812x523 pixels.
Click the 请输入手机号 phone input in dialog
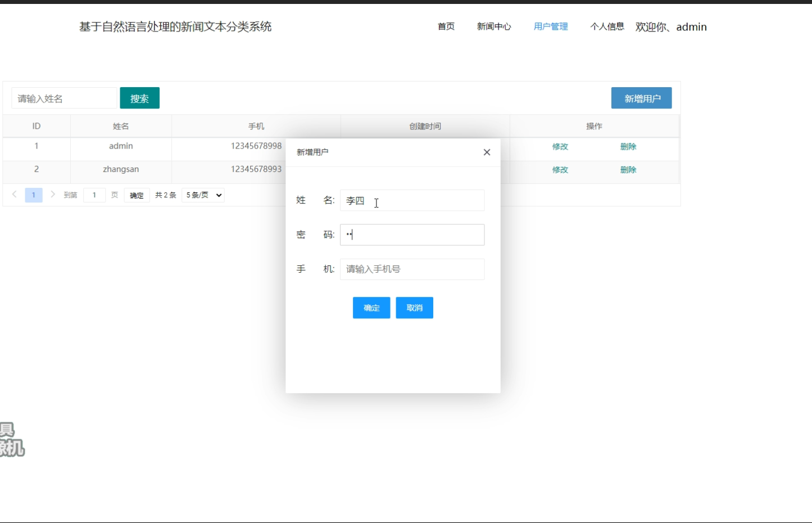point(412,269)
